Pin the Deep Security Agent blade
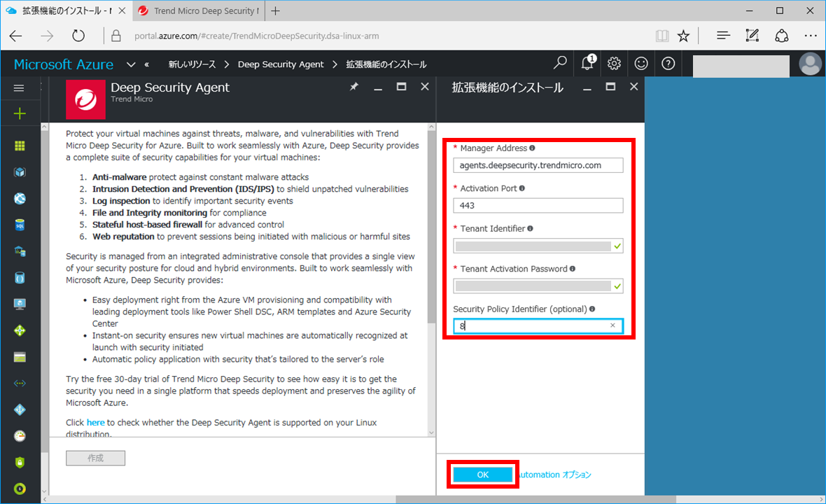Image resolution: width=826 pixels, height=504 pixels. (x=354, y=87)
